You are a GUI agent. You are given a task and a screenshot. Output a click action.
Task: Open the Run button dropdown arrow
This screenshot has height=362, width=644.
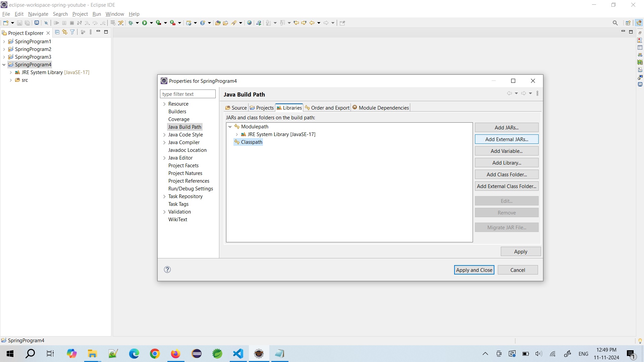[x=151, y=23]
